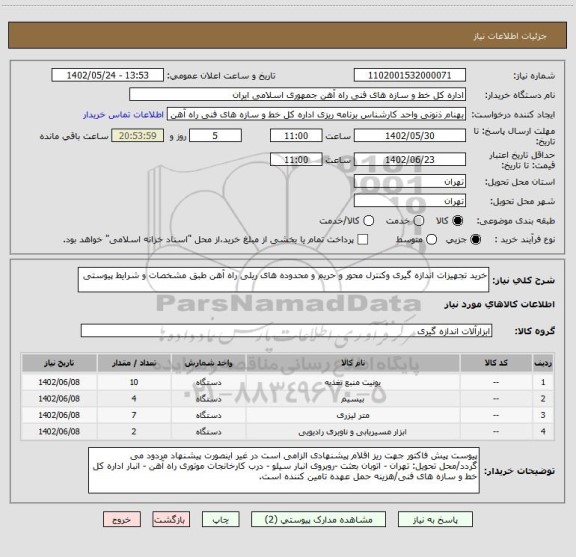
Task: Click ابزار مسیریابی و ناوبری رادیویی cell
Action: [x=353, y=432]
